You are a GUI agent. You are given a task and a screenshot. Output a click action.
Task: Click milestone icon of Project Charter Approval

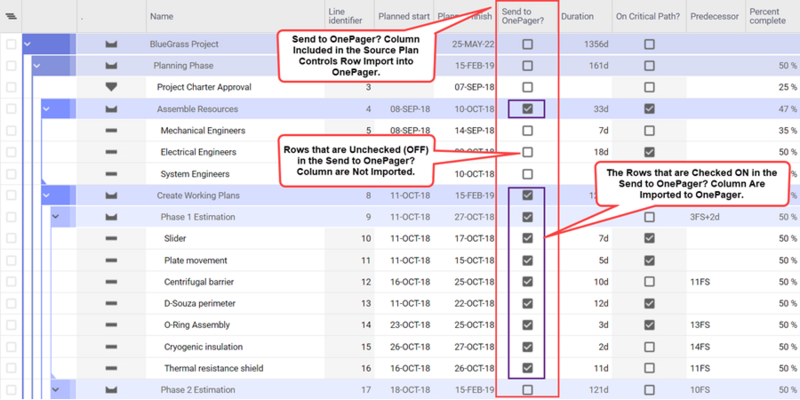pos(111,87)
